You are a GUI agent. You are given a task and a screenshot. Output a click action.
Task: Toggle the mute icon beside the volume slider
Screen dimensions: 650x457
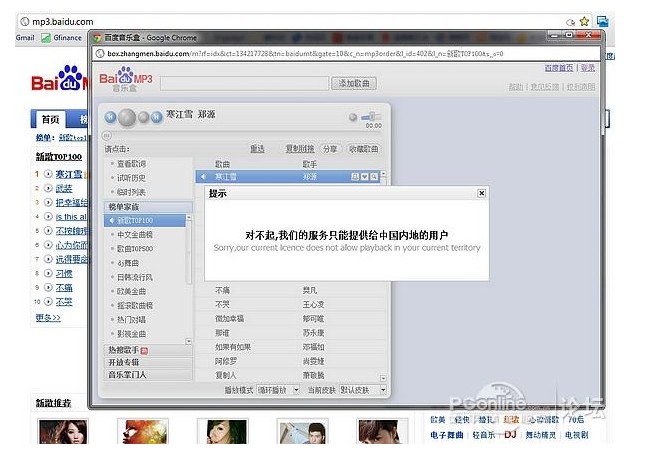353,117
